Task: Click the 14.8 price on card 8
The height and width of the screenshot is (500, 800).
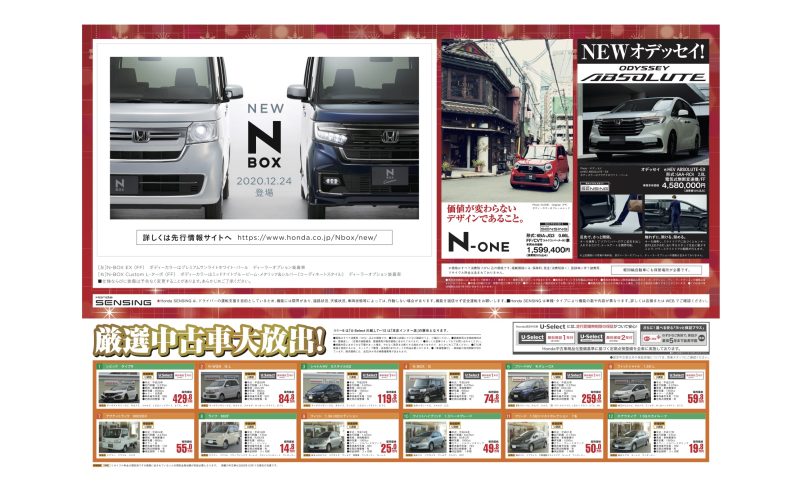Action: 287,448
